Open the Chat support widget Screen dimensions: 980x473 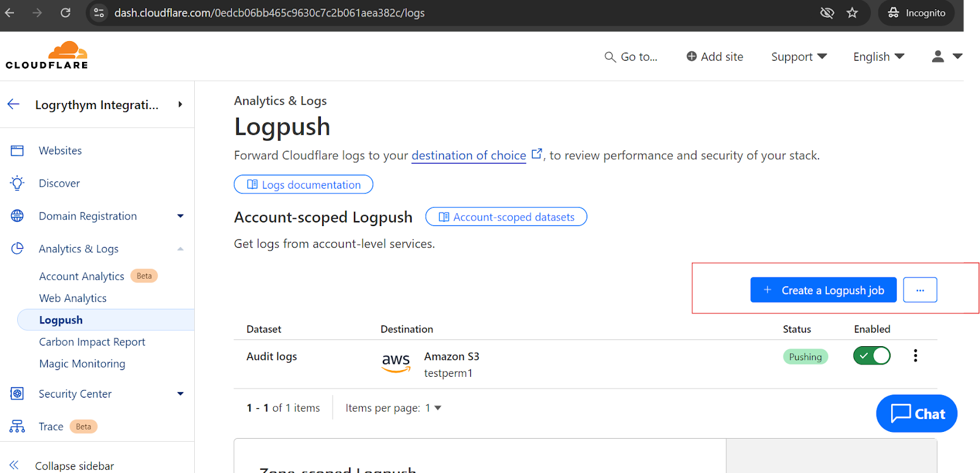[916, 414]
